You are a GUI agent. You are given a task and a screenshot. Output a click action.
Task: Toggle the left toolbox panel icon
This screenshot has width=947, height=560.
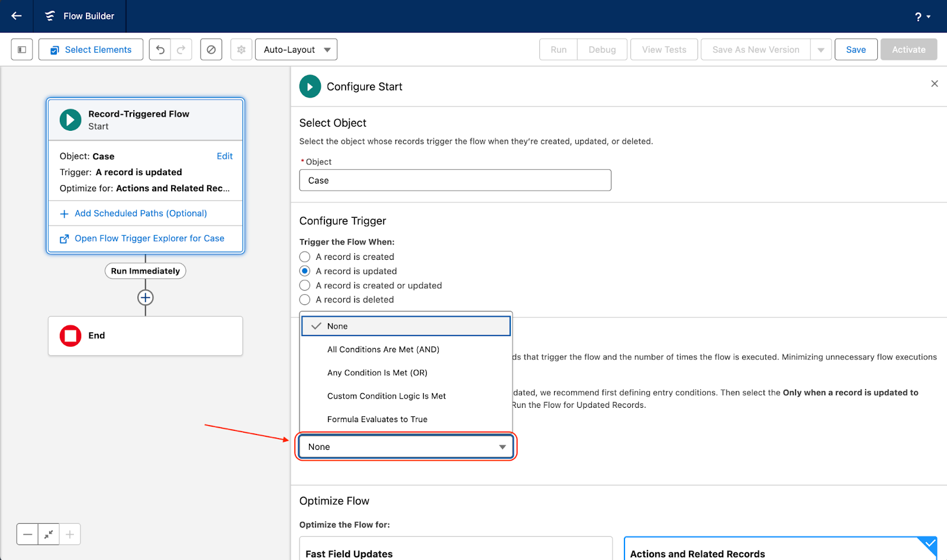coord(22,50)
